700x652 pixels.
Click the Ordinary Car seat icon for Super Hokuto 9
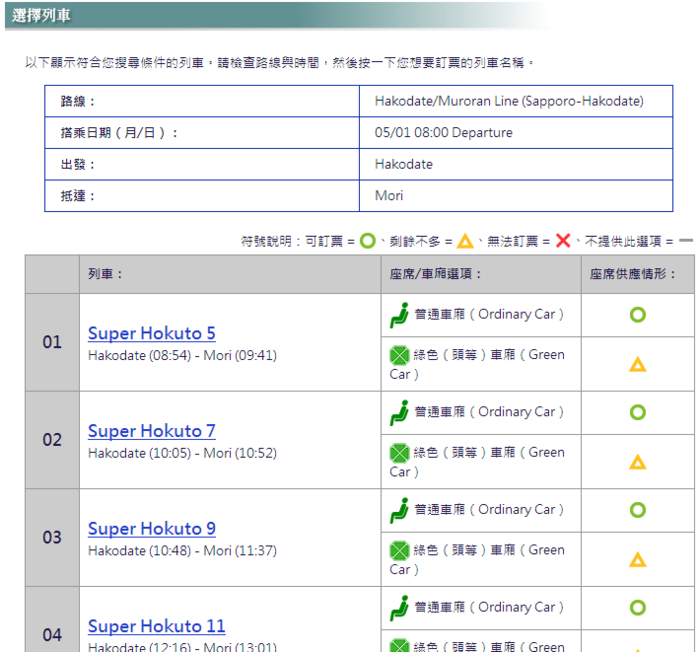pos(399,510)
